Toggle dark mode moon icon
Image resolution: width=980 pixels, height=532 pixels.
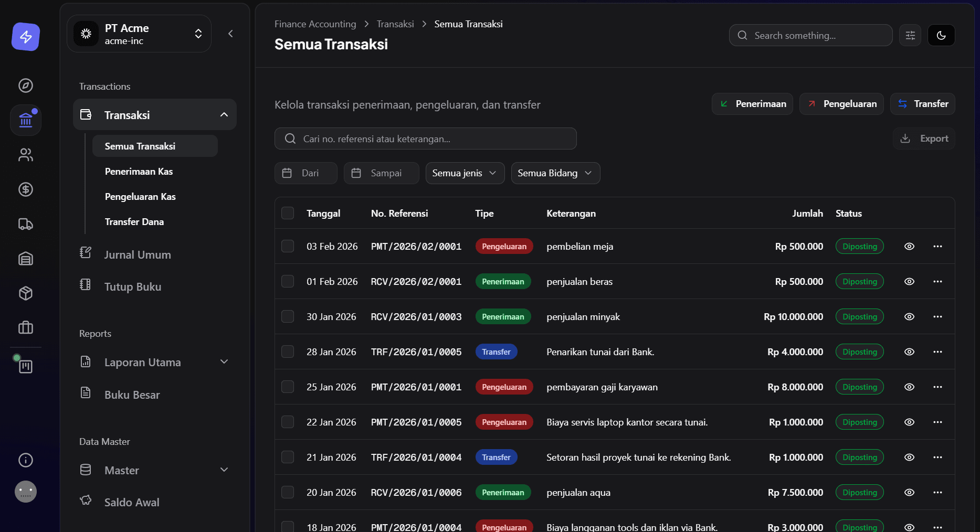[x=941, y=36]
